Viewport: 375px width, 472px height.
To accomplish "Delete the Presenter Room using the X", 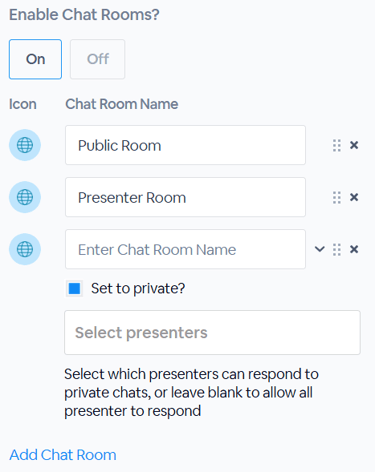I will coord(354,197).
